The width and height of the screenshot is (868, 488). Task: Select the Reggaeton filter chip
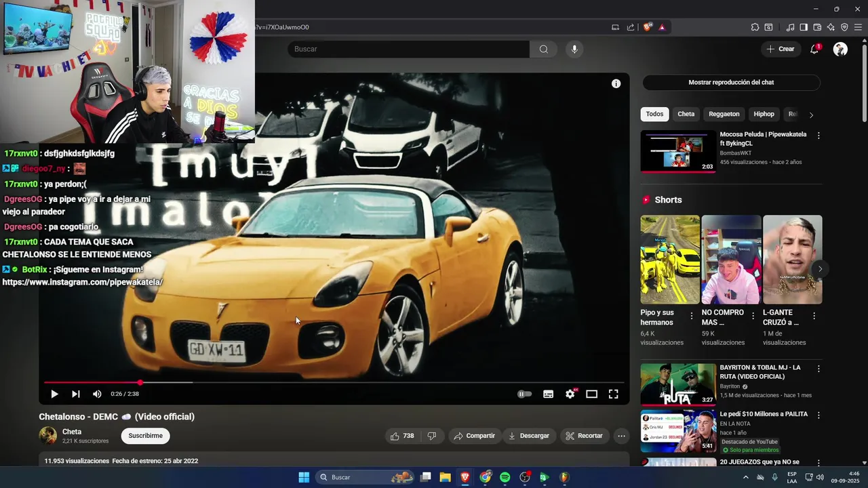click(724, 114)
